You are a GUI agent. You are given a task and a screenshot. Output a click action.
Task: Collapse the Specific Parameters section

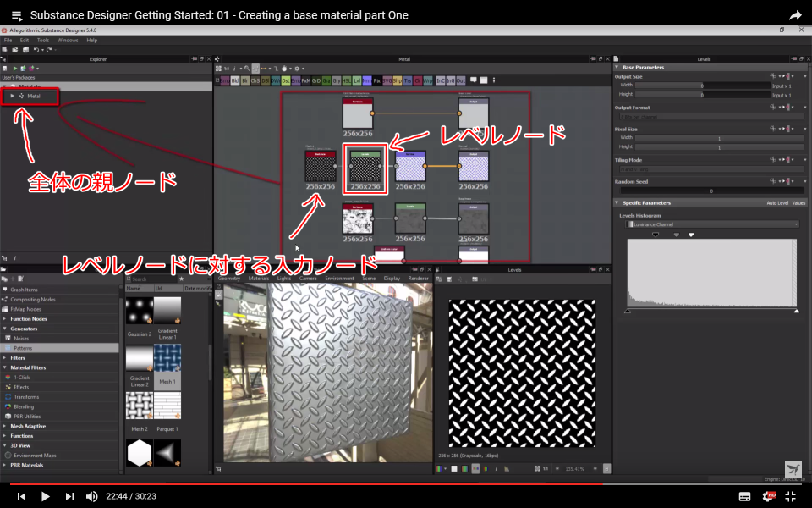point(617,202)
